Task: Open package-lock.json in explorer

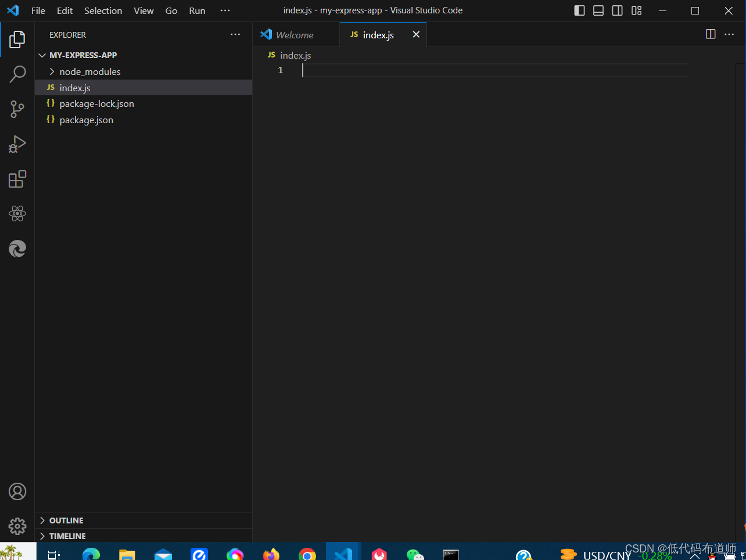Action: point(144,103)
